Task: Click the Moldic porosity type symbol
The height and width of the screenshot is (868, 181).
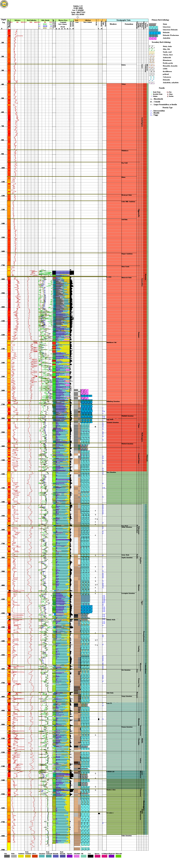Action: click(151, 113)
